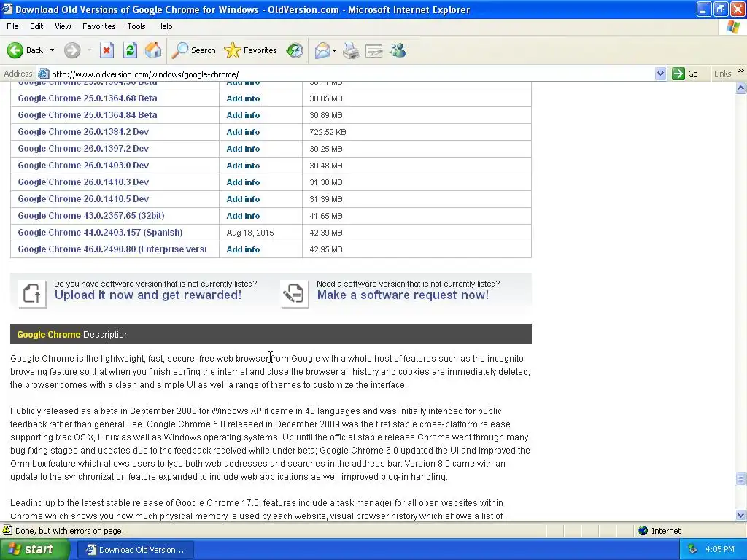
Task: Click the page icon in the address bar
Action: coord(43,74)
